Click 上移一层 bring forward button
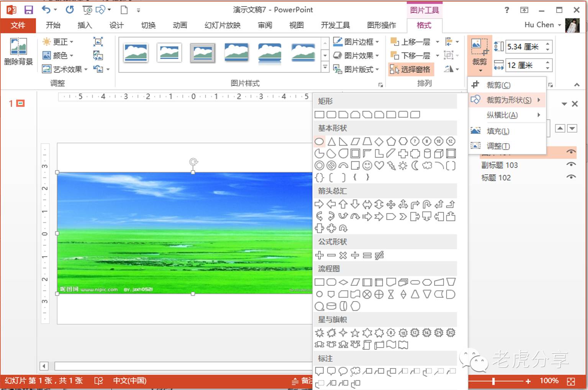The image size is (588, 390). (x=411, y=42)
